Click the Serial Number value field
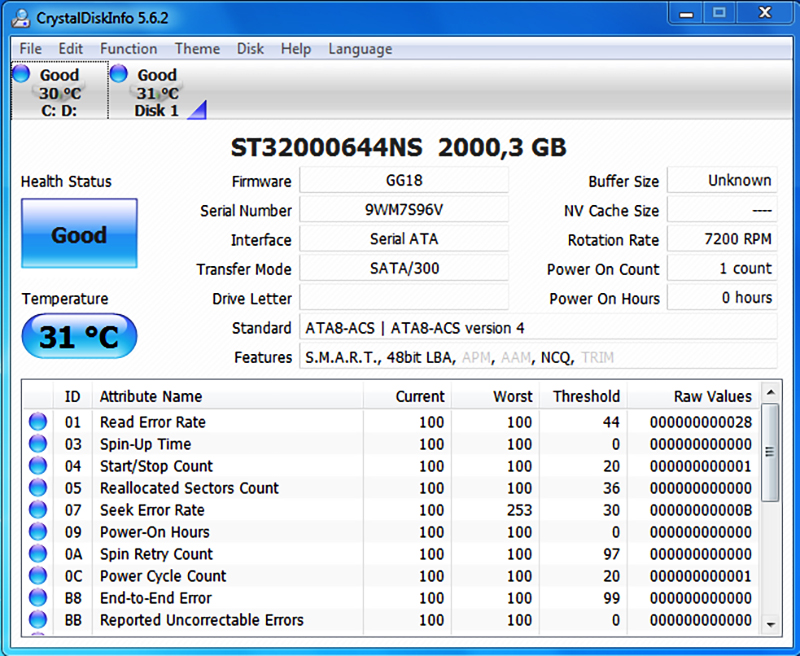800x656 pixels. pos(404,210)
